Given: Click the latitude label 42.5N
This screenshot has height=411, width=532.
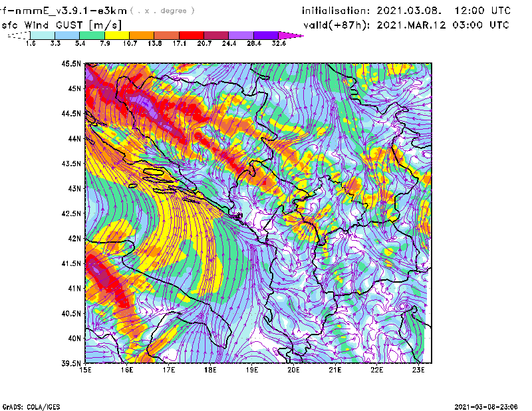Looking at the screenshot, I should pyautogui.click(x=71, y=213).
